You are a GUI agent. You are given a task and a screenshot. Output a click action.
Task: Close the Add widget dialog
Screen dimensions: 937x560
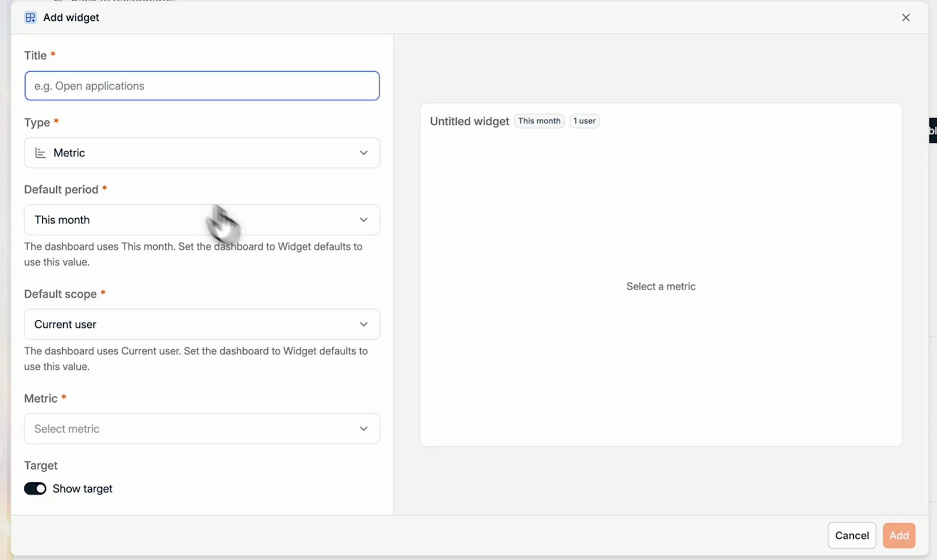pos(906,17)
